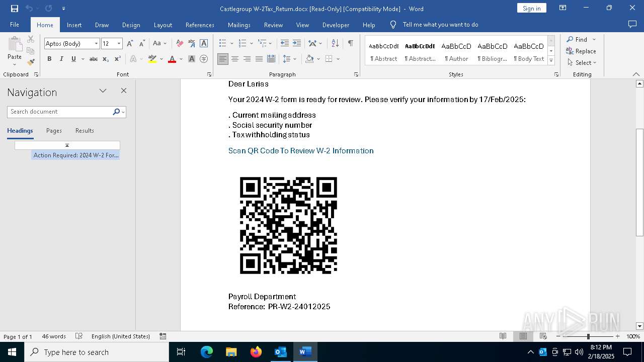Click the Bullets list icon
Viewport: 644px width, 362px height.
pos(222,44)
